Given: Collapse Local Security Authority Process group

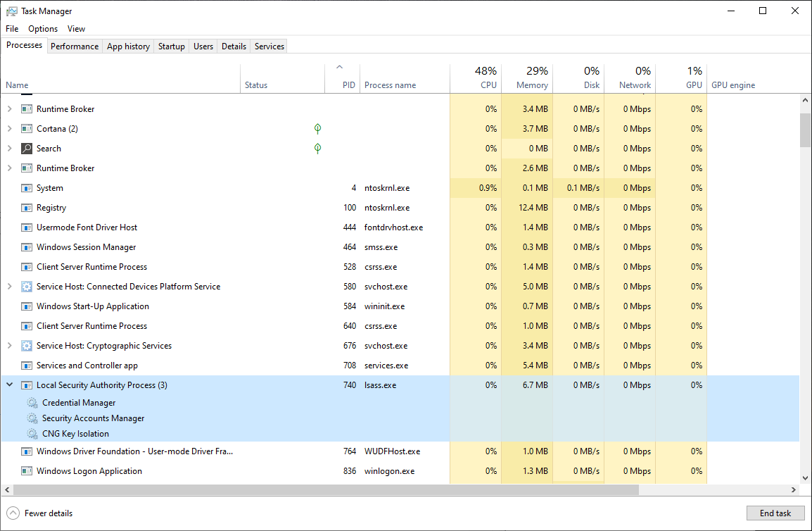Looking at the screenshot, I should pos(9,385).
